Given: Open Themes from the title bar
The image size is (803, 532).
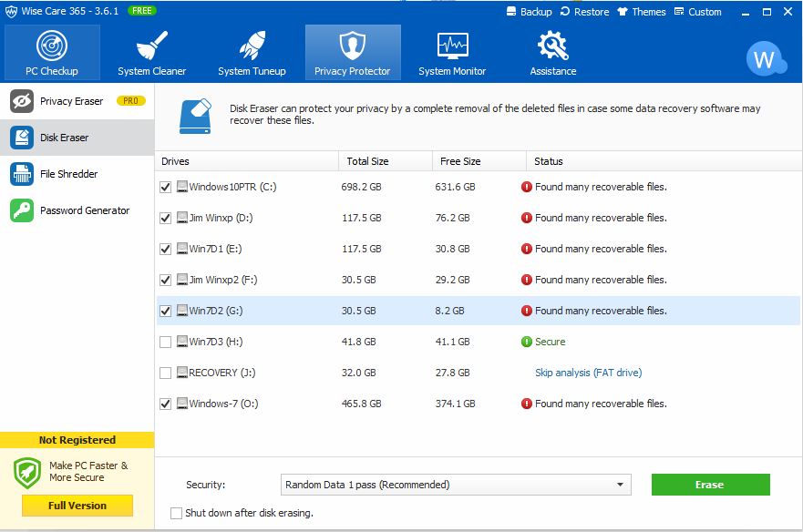Looking at the screenshot, I should (641, 12).
